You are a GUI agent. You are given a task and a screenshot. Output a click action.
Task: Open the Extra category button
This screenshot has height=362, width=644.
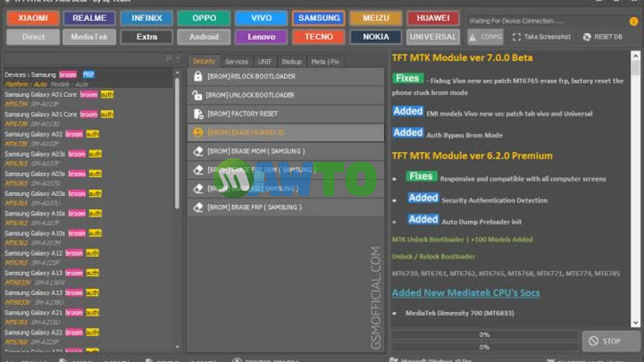point(147,37)
